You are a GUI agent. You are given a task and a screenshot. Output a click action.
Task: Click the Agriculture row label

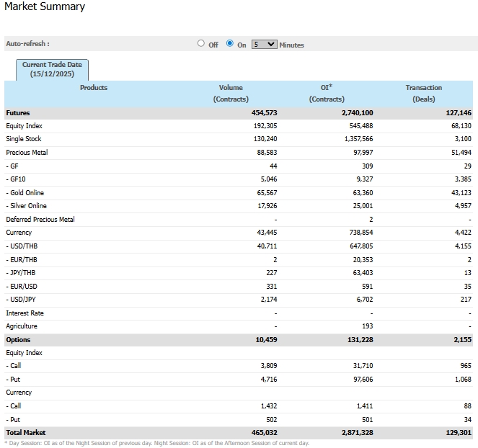(22, 326)
